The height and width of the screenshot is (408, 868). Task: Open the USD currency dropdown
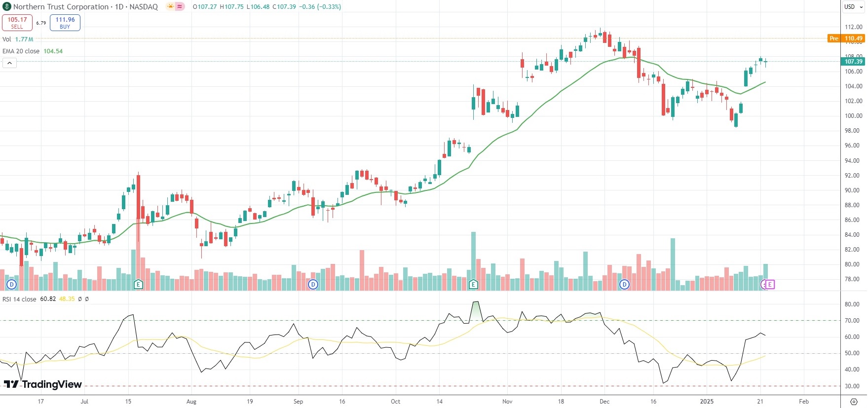click(853, 7)
